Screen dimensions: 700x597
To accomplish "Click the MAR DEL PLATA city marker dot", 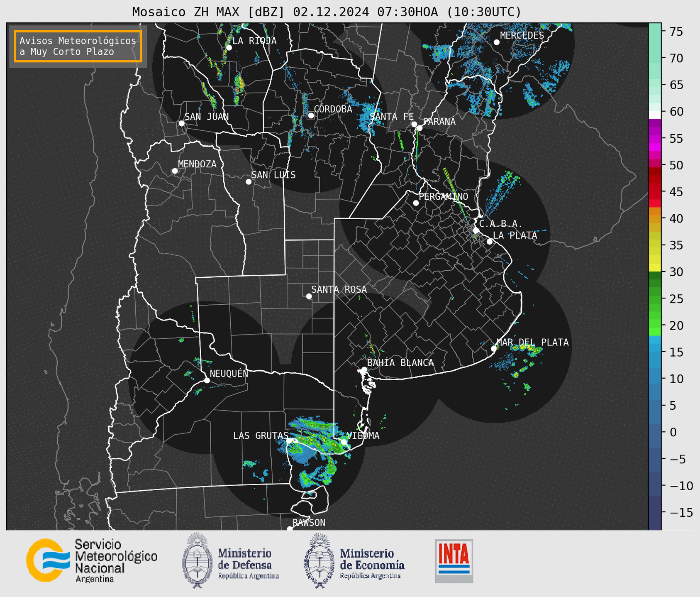I will 493,349.
